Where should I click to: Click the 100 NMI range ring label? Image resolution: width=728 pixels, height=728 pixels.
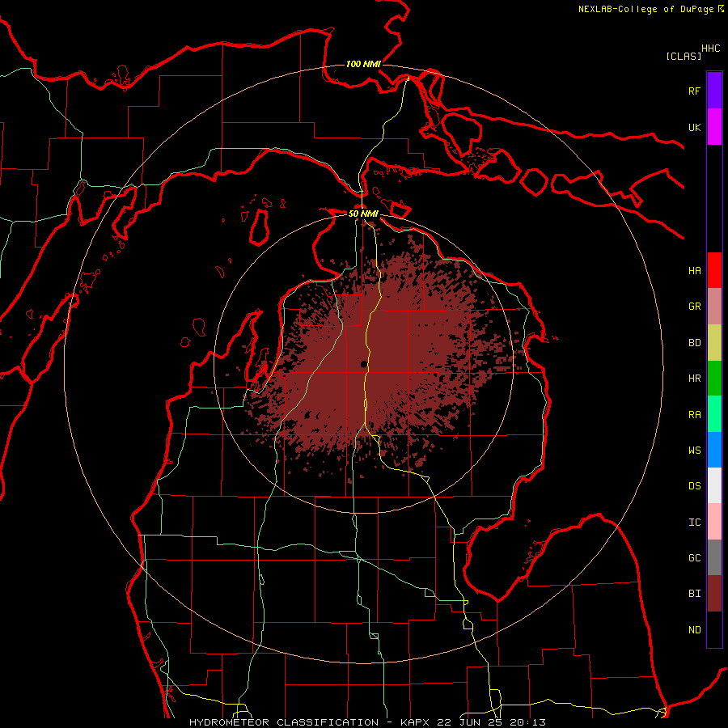click(x=363, y=64)
